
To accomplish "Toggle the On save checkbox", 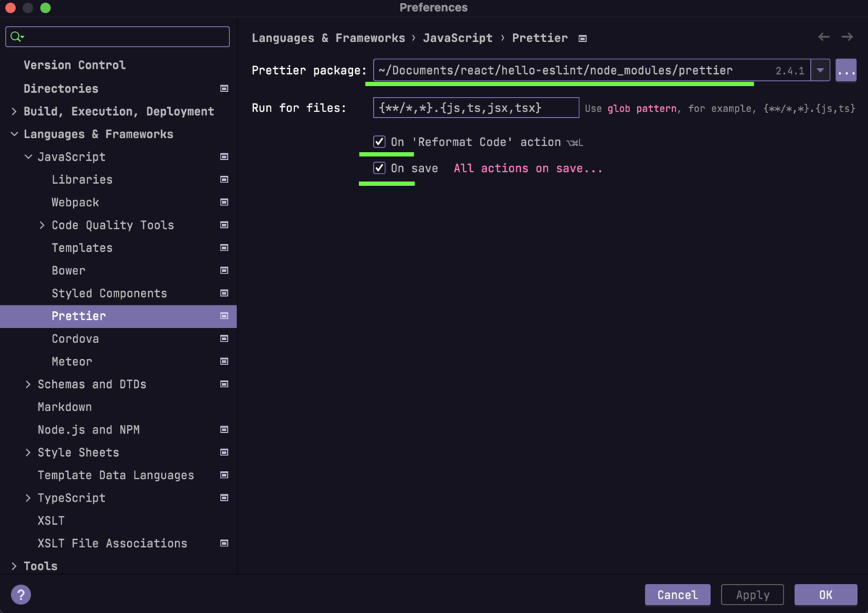I will pyautogui.click(x=379, y=168).
